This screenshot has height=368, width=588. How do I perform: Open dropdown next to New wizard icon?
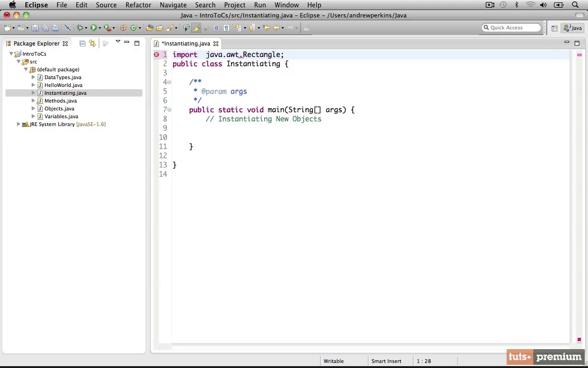[x=13, y=28]
